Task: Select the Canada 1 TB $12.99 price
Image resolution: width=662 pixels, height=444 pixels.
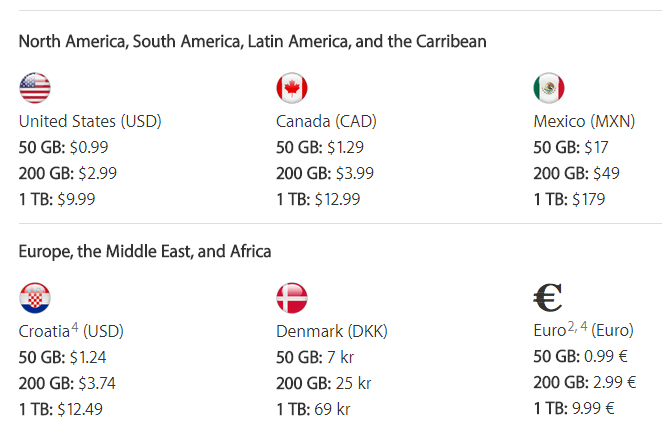Action: coord(318,199)
